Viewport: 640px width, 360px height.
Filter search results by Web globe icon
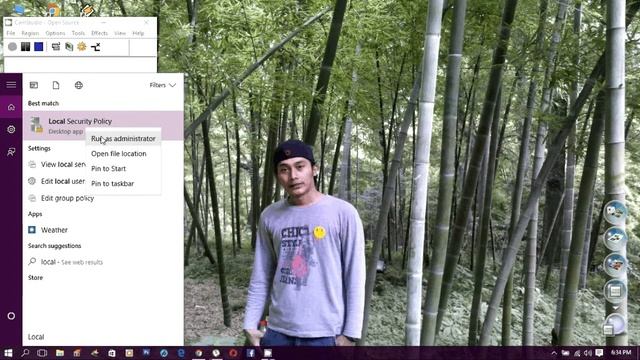79,85
